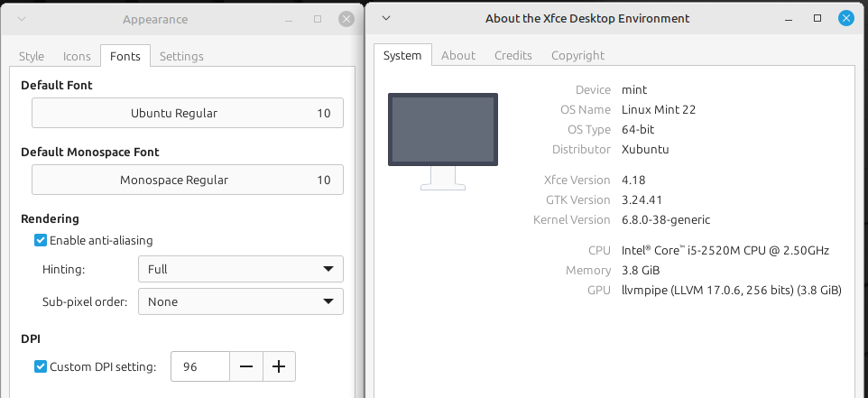The image size is (868, 398).
Task: Decrease the DPI with minus button
Action: click(246, 366)
